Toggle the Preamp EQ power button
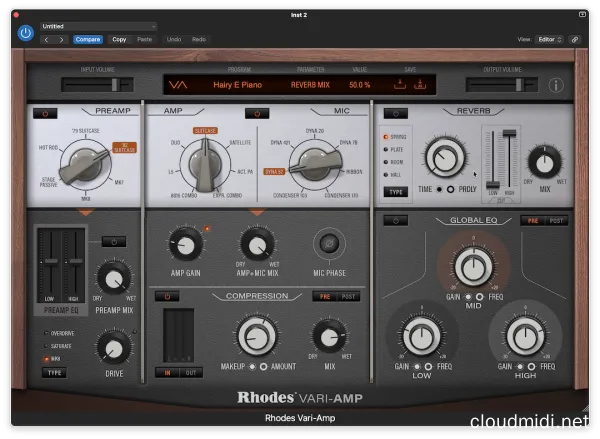 (x=114, y=242)
